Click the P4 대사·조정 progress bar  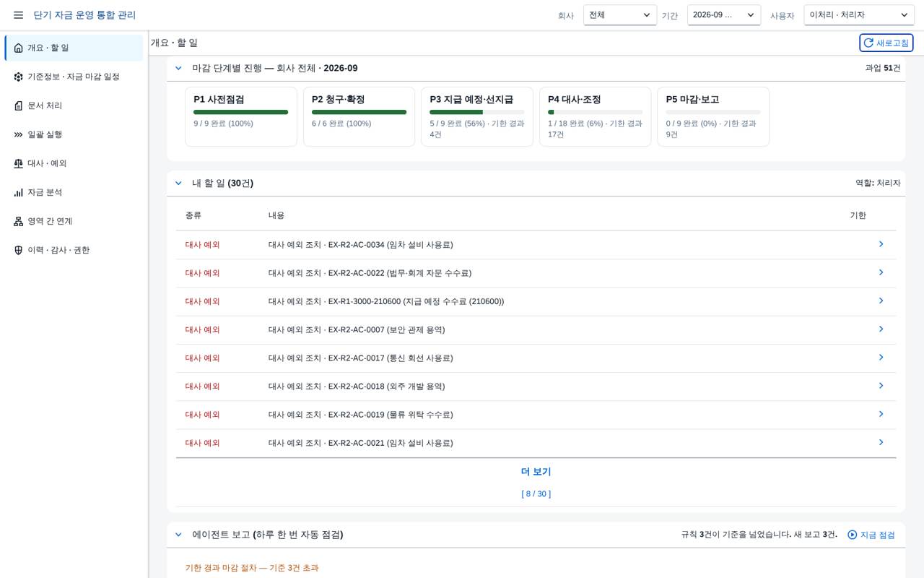tap(596, 112)
